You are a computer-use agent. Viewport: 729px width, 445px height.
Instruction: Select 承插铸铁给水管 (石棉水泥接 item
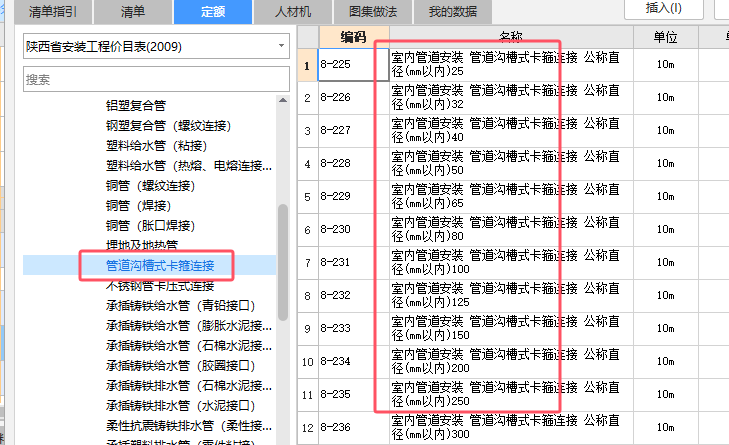(x=189, y=345)
